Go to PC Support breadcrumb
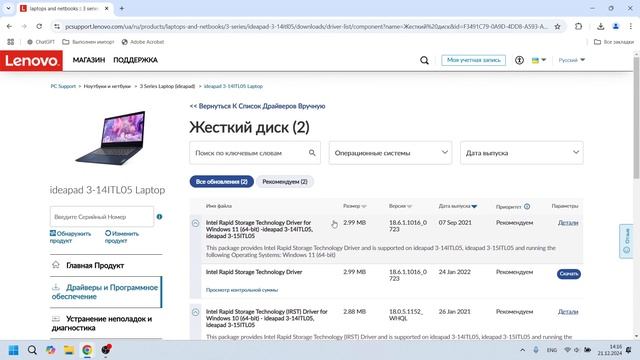Image resolution: width=640 pixels, height=360 pixels. tap(63, 86)
